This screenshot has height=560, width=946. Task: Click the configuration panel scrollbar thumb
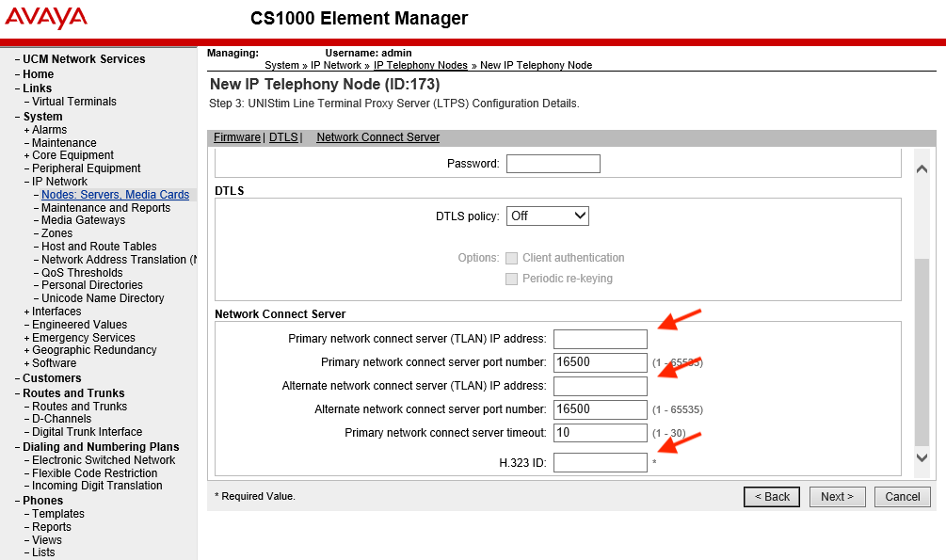point(922,352)
